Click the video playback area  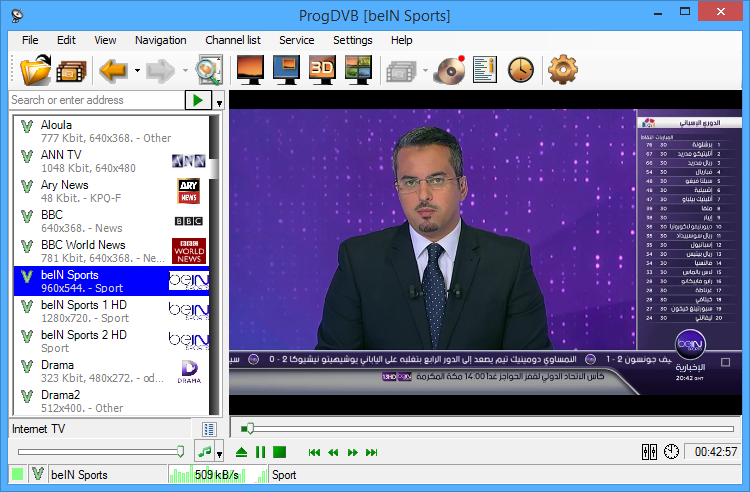pyautogui.click(x=485, y=252)
